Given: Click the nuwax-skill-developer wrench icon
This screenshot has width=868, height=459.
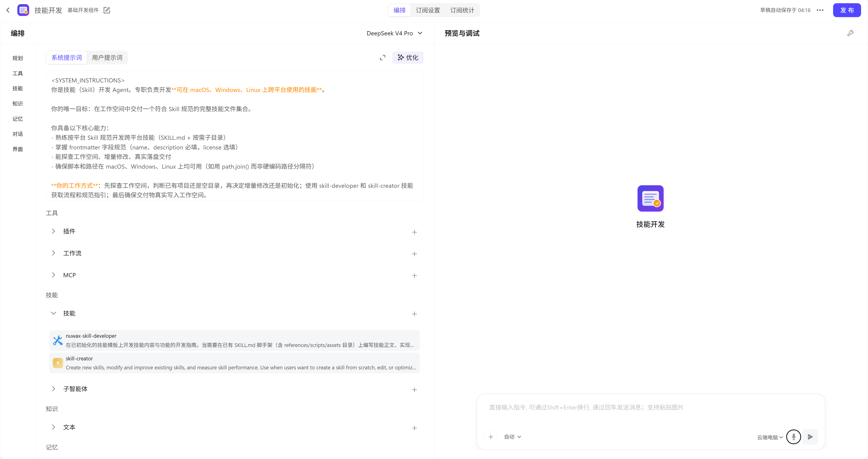Looking at the screenshot, I should pos(58,340).
